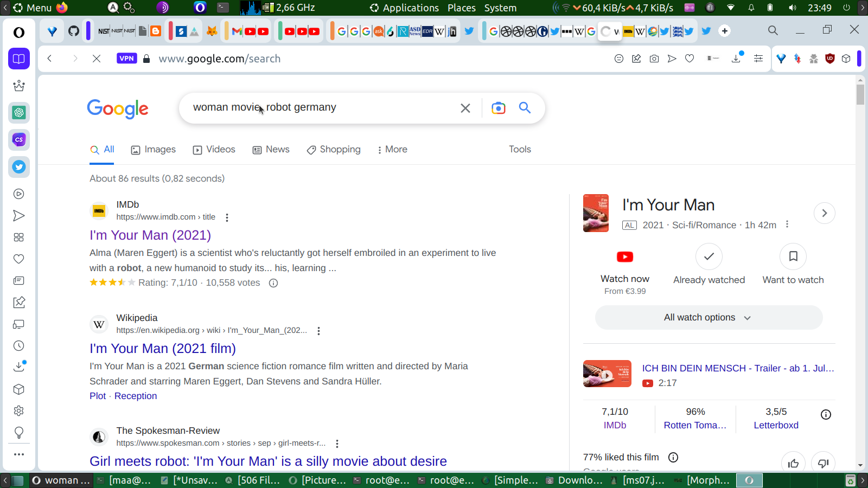Click the sidebar Downloads icon
Image resolution: width=868 pixels, height=488 pixels.
click(19, 367)
